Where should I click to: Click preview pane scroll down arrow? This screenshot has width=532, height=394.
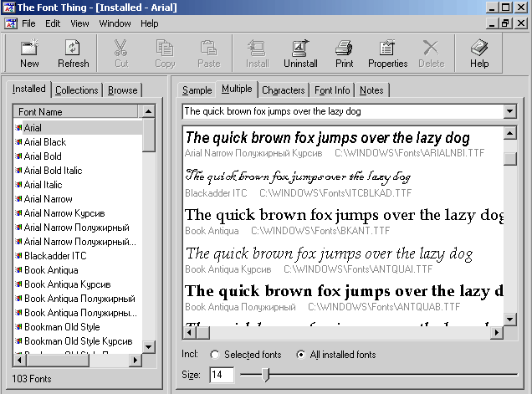(510, 319)
